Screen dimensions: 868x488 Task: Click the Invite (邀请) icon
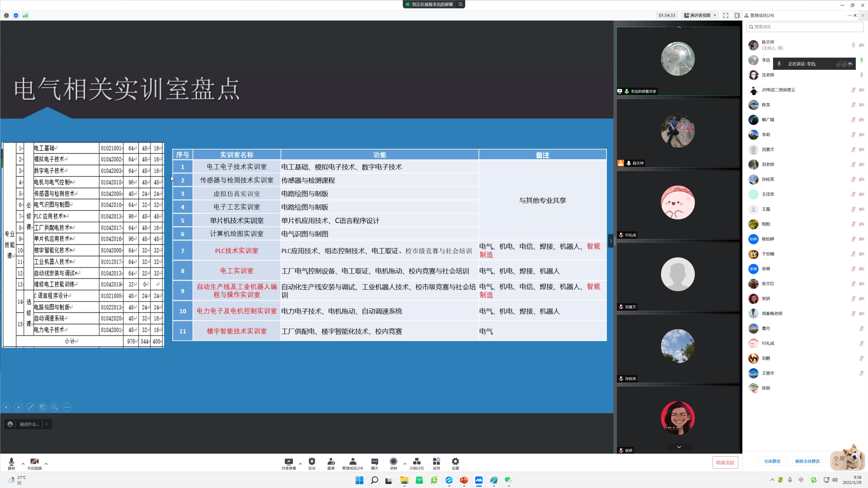330,463
